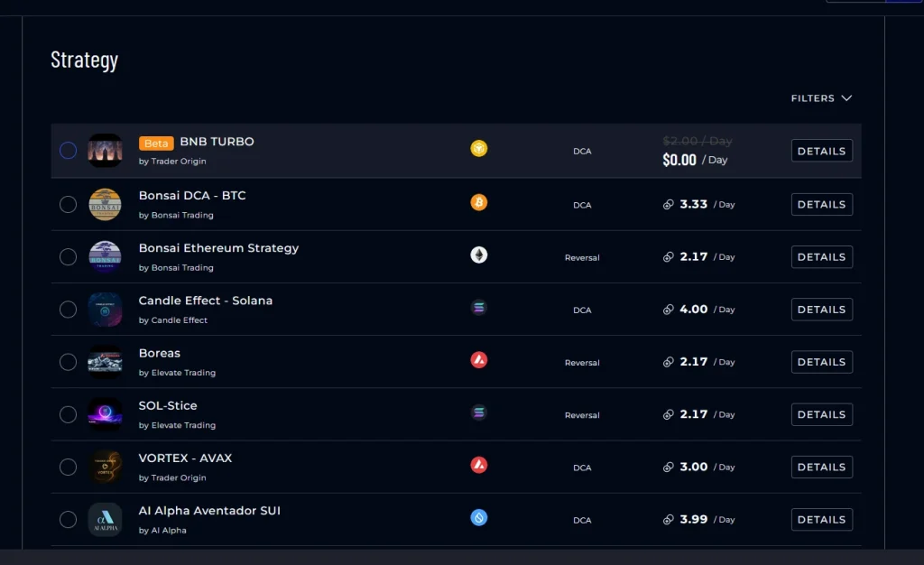924x565 pixels.
Task: Open DETAILS for AI Alpha Aventador SUI
Action: pyautogui.click(x=821, y=519)
